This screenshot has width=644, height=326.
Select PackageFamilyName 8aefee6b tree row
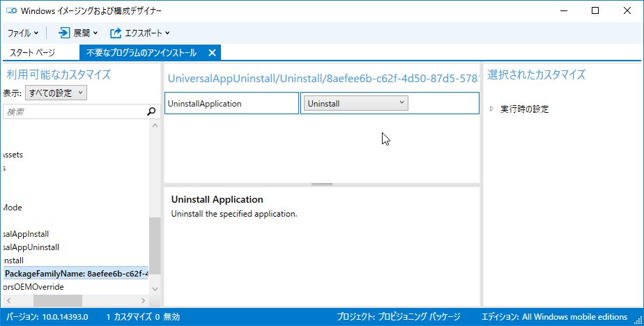point(76,274)
